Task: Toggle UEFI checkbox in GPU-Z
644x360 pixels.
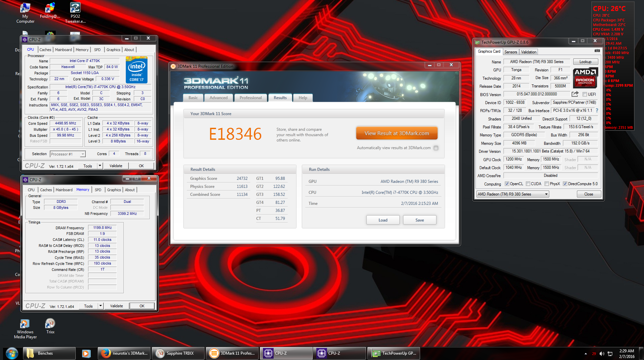Action: (585, 94)
